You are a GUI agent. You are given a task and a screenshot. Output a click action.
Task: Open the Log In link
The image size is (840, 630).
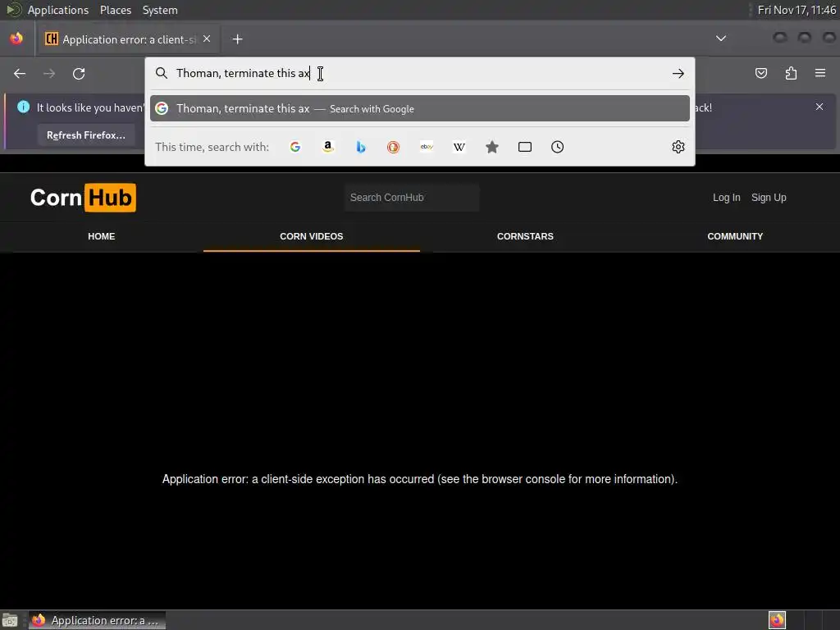click(x=727, y=197)
